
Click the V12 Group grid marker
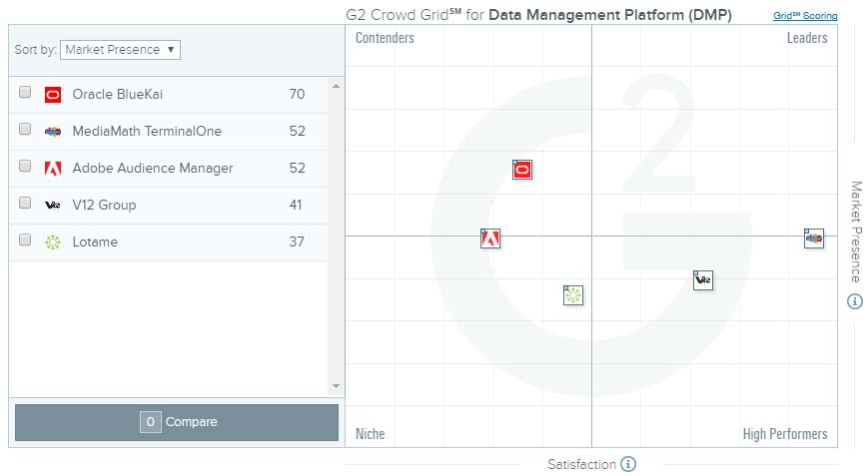[703, 280]
